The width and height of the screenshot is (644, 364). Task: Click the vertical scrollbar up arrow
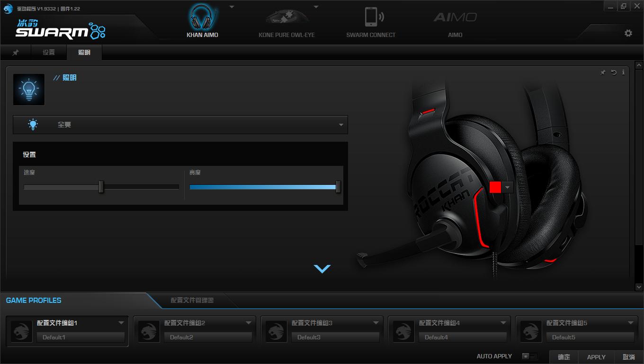point(639,65)
